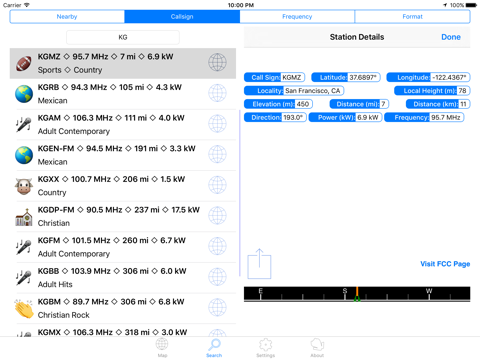Screen dimensions: 480x360
Task: Click the Station Details title
Action: [x=357, y=37]
